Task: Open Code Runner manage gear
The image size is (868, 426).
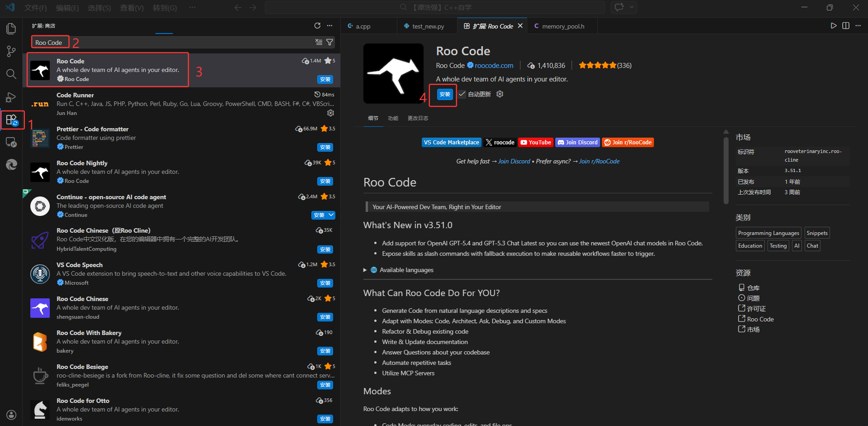Action: tap(331, 113)
